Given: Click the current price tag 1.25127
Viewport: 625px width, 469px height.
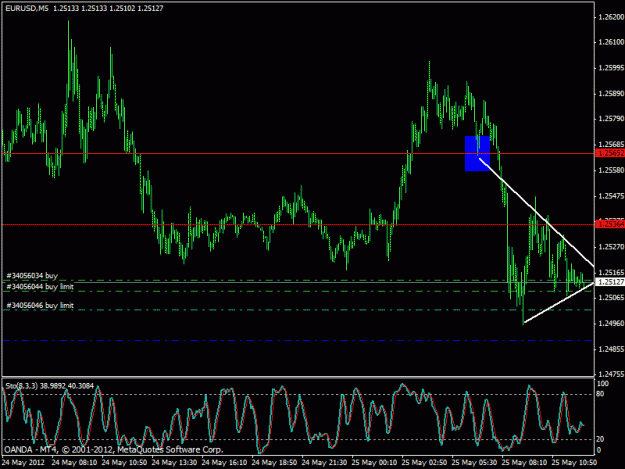Looking at the screenshot, I should click(609, 282).
